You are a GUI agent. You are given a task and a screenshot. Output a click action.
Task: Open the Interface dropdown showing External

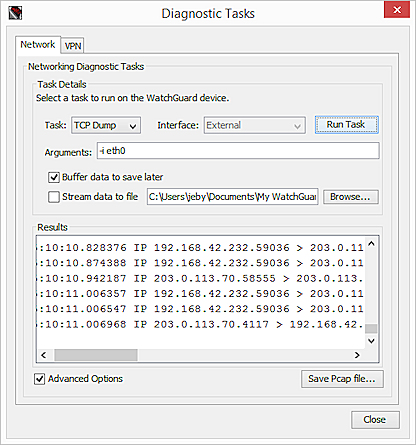pos(255,125)
